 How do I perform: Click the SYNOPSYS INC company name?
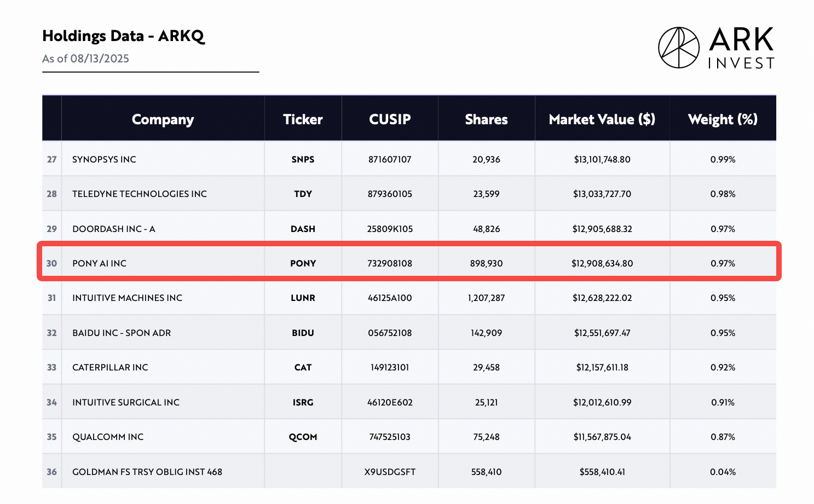[x=104, y=159]
